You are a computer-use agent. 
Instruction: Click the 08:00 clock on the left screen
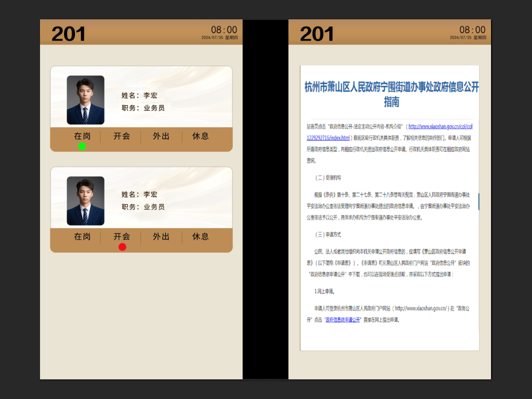pyautogui.click(x=224, y=30)
